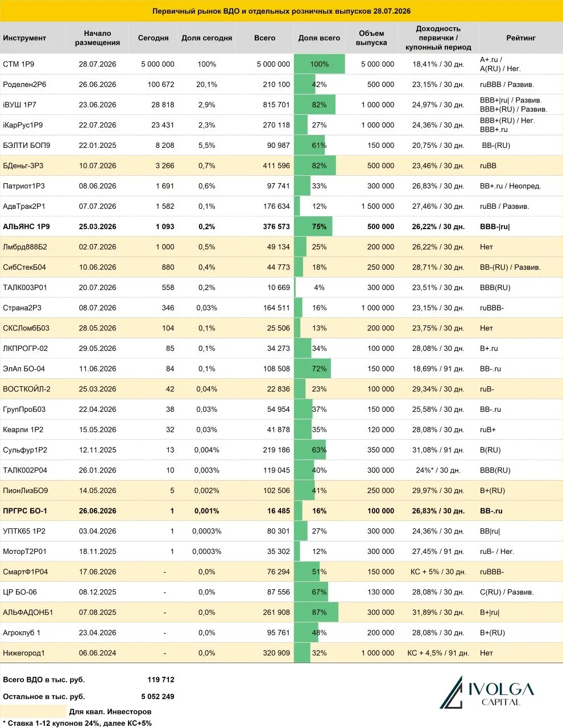This screenshot has height=728, width=563.
Task: Click the beige qualified investors legend swatch
Action: point(34,711)
